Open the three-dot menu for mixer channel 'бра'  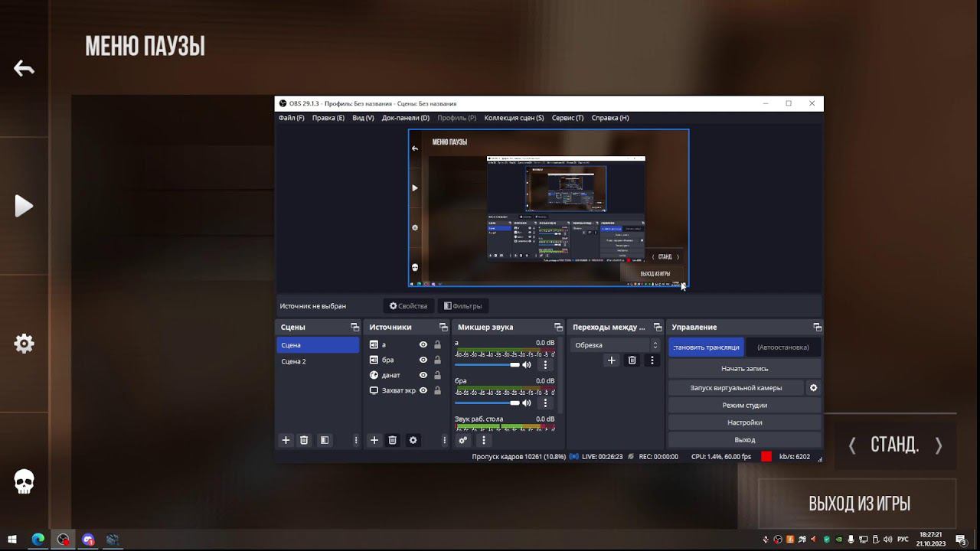(545, 403)
